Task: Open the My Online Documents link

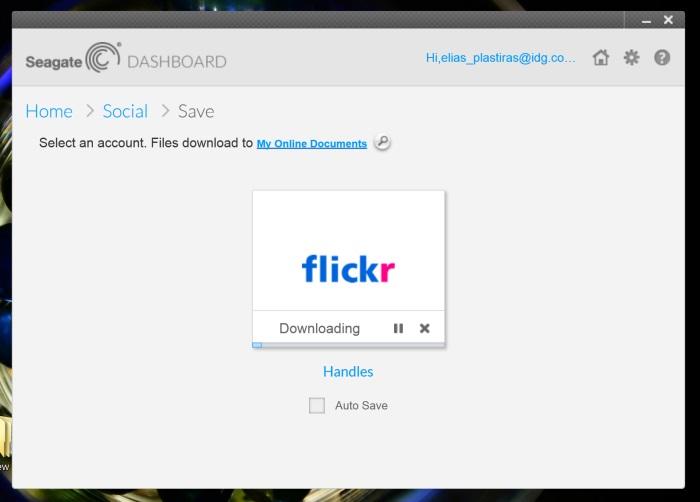Action: pos(312,144)
